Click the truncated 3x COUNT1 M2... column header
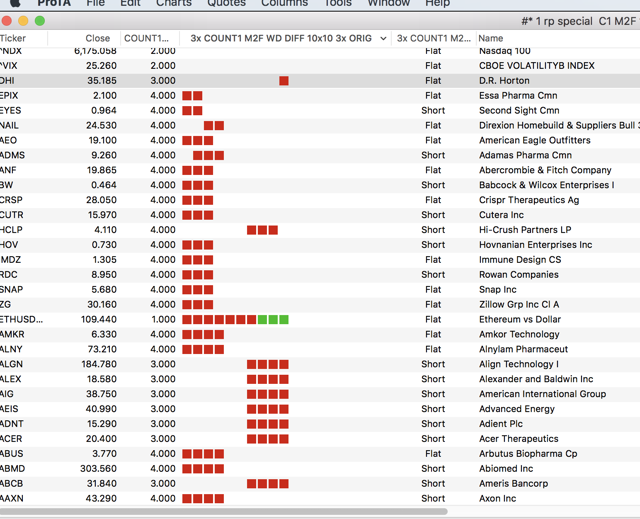Image resolution: width=640 pixels, height=519 pixels. pos(433,38)
